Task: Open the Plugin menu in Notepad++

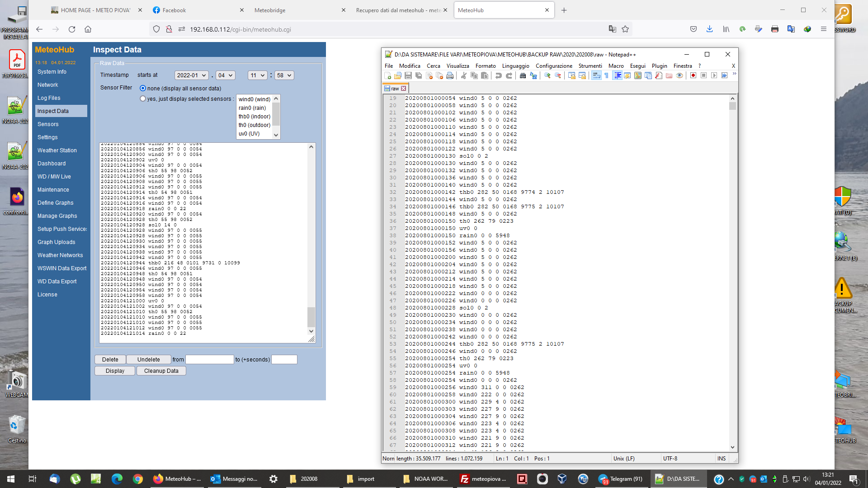Action: [659, 66]
